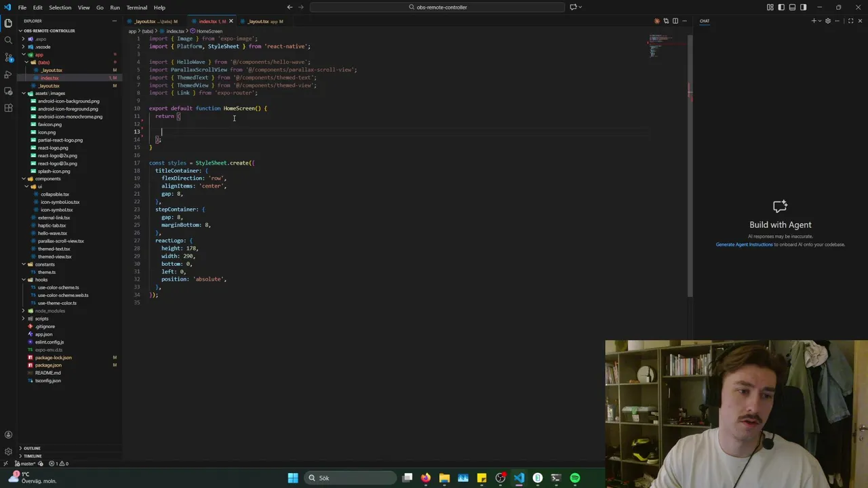Open the File menu
Viewport: 868px width, 488px height.
click(x=22, y=7)
